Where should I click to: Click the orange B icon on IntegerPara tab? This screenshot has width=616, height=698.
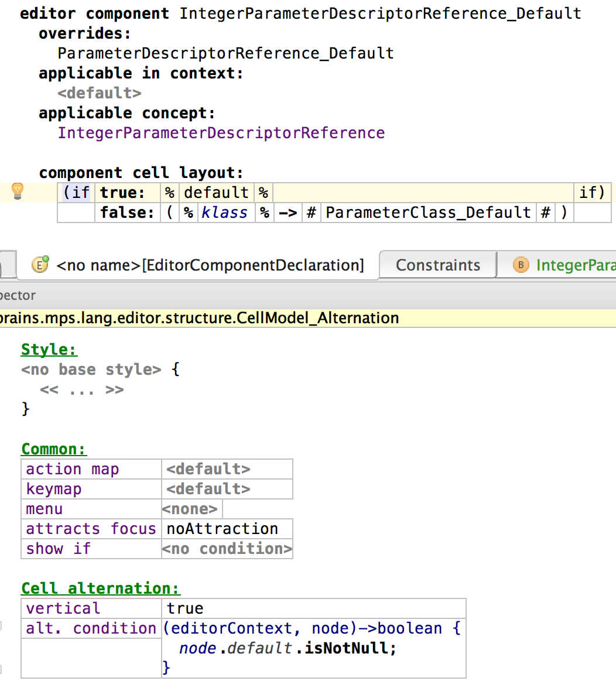(x=521, y=265)
